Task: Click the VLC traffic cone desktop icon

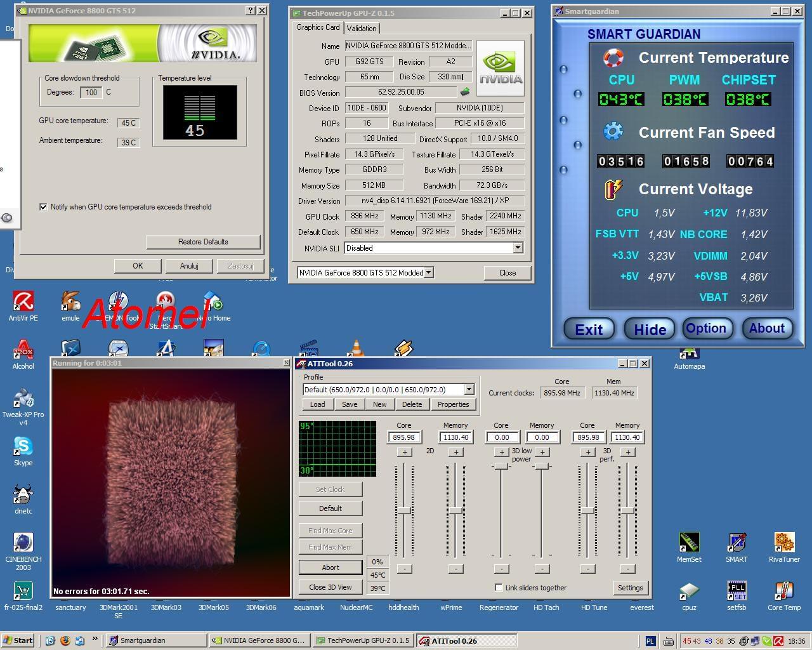Action: coord(357,347)
